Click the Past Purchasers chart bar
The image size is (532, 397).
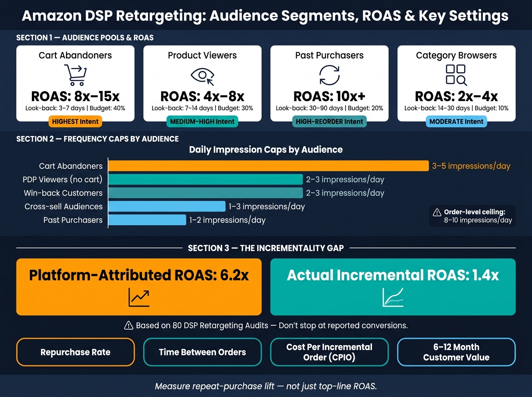coord(147,220)
